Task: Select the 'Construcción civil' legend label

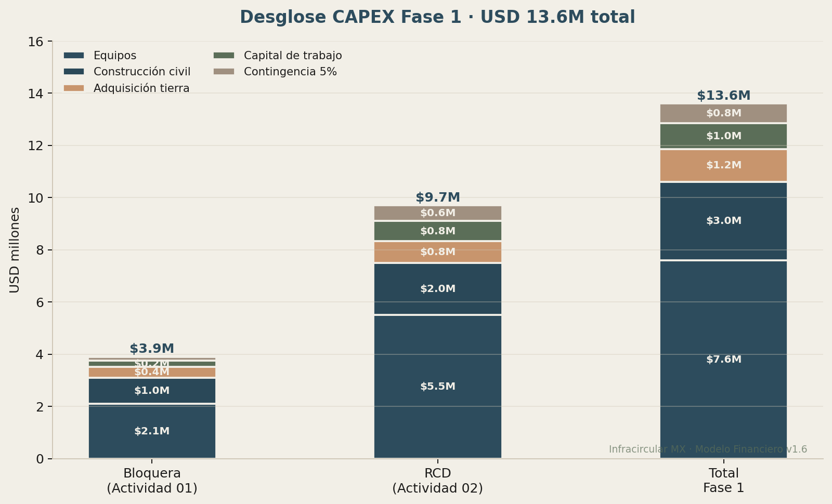Action: 142,72
